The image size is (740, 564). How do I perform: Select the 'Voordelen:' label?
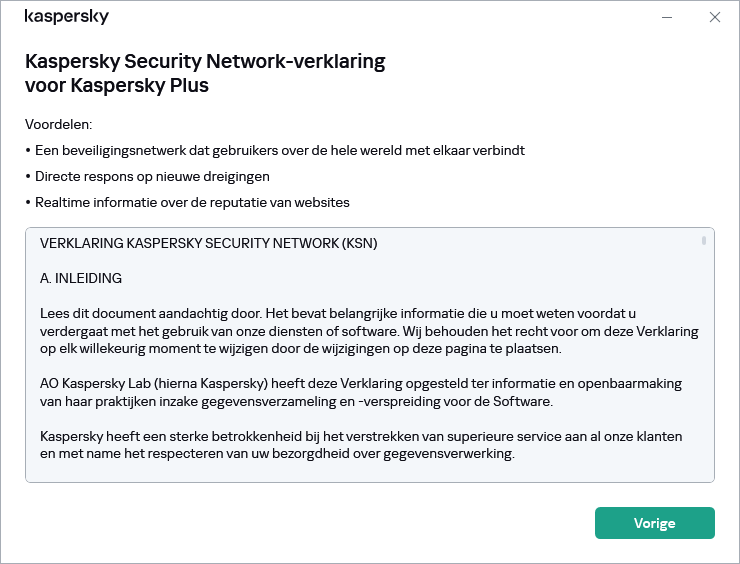pos(58,125)
